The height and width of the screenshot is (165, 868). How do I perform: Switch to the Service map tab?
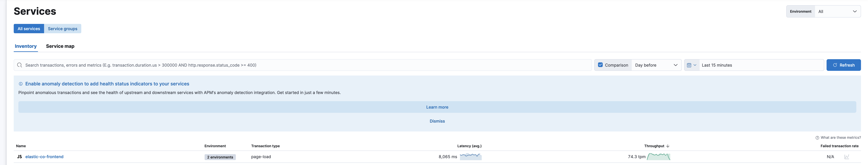[x=60, y=46]
